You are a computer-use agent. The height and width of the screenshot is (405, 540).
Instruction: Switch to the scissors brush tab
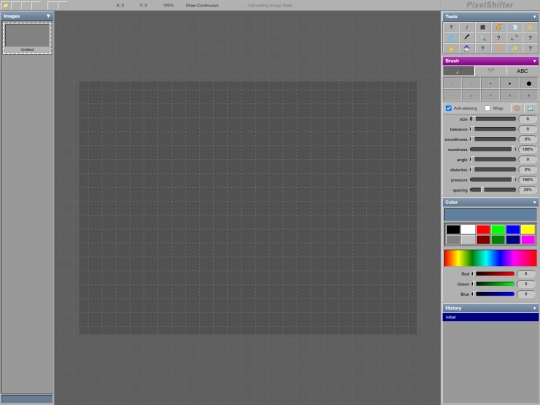490,71
